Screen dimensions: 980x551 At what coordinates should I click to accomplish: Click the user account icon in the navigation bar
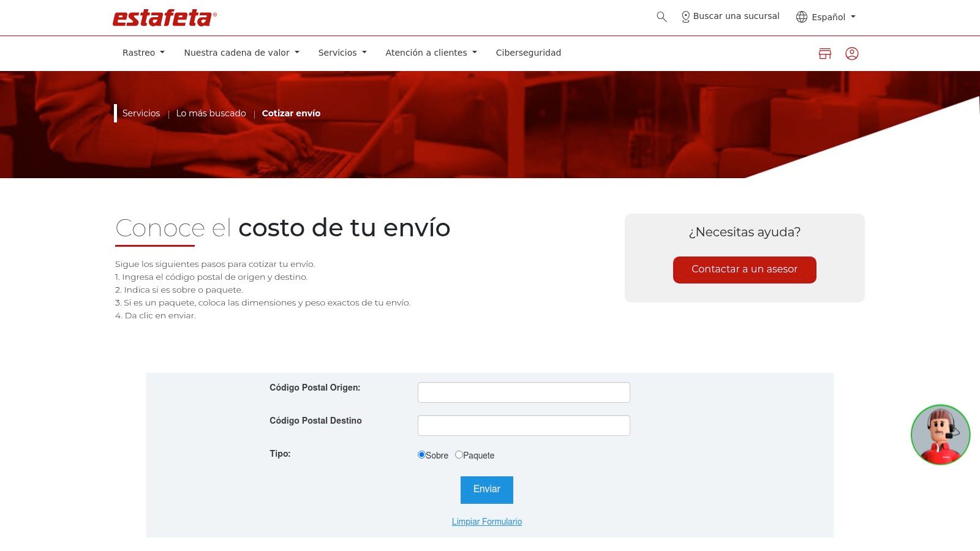(853, 53)
